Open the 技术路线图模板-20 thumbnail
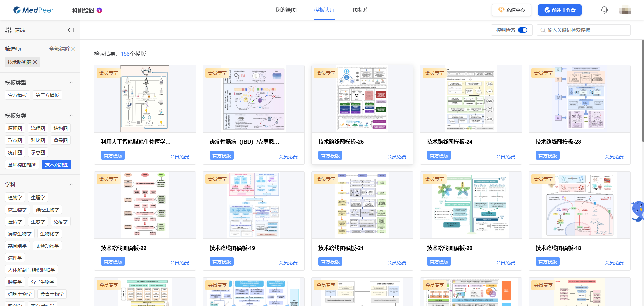 (471, 205)
